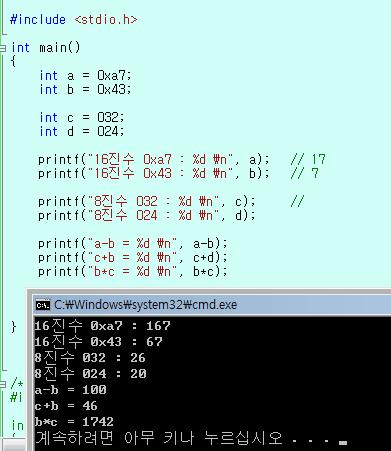Collapse the comment block starting with /*
391x451 pixels.
pos(3,385)
